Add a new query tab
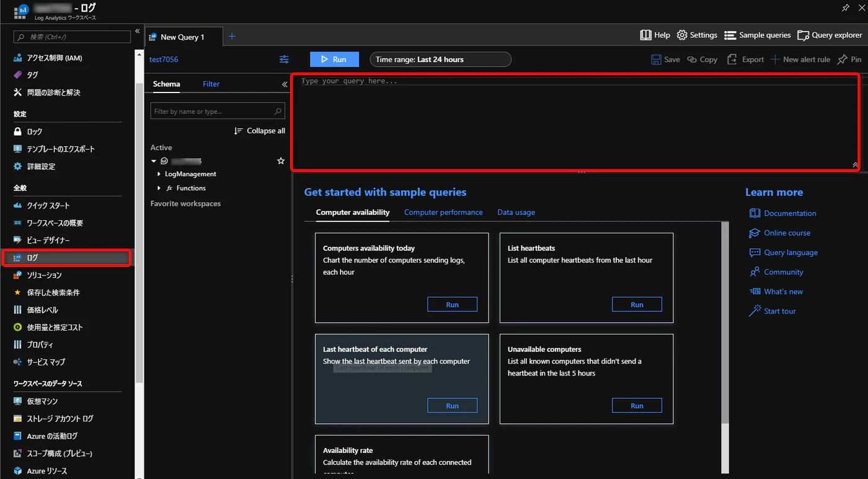Image resolution: width=868 pixels, height=479 pixels. (x=232, y=37)
